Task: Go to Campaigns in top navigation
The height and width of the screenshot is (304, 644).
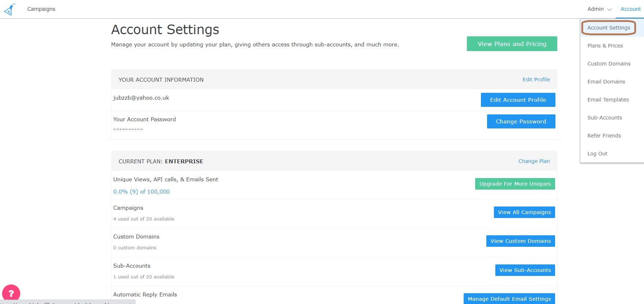Action: [41, 9]
